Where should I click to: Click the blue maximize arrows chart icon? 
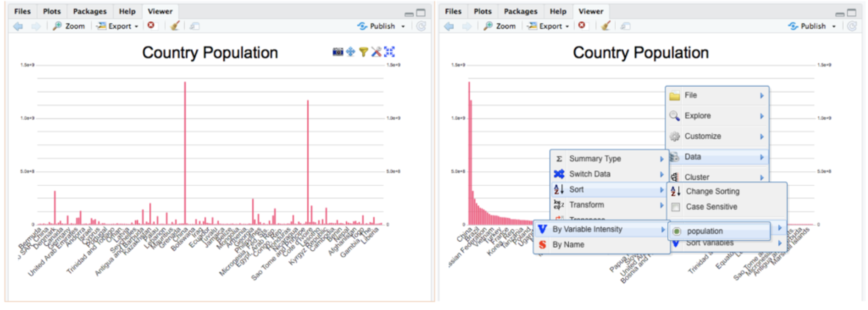coord(389,52)
